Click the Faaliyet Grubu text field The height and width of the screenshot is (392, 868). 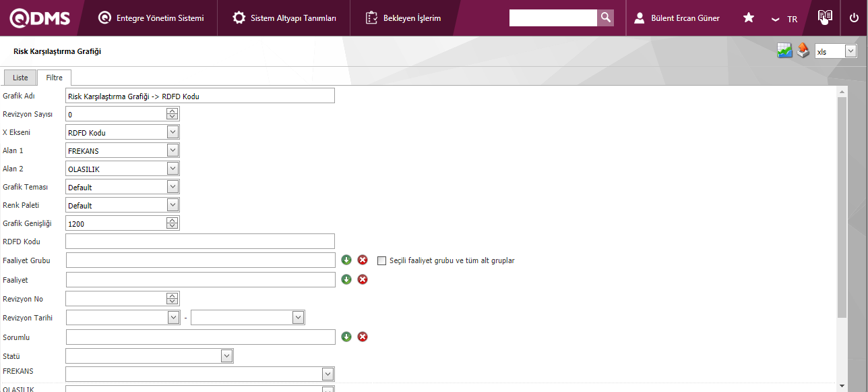pyautogui.click(x=200, y=260)
